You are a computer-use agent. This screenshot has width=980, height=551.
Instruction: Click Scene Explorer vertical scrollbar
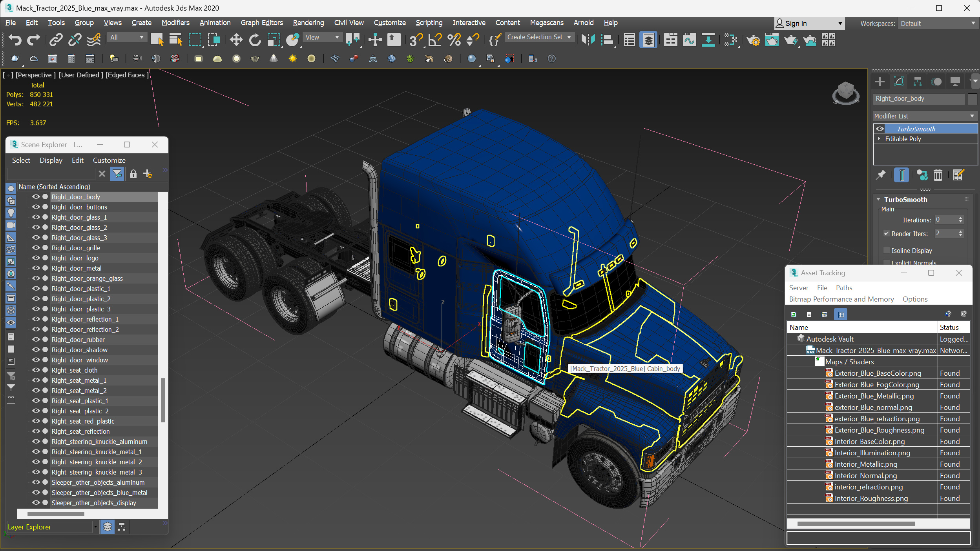[x=163, y=400]
